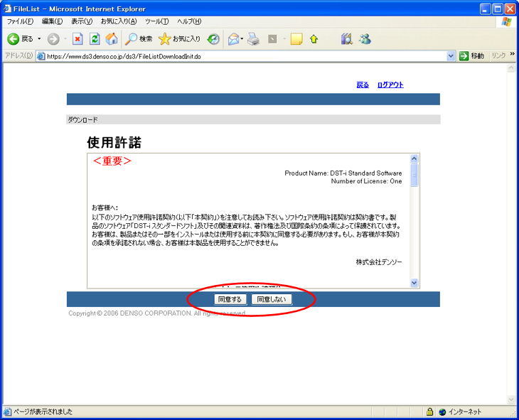This screenshot has height=420, width=519.
Task: Open the お気に入り(A) menu
Action: tap(119, 21)
